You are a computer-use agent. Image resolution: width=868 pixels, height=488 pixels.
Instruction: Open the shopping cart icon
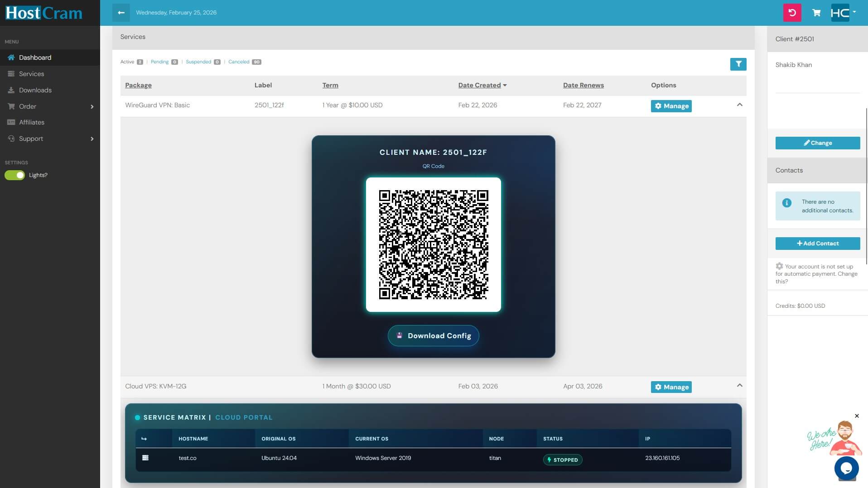pyautogui.click(x=816, y=13)
